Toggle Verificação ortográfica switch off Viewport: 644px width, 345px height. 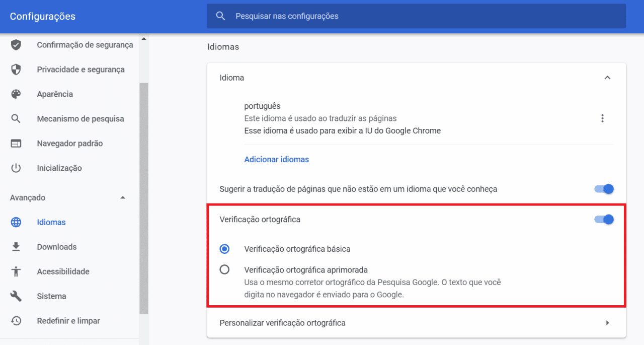tap(604, 219)
